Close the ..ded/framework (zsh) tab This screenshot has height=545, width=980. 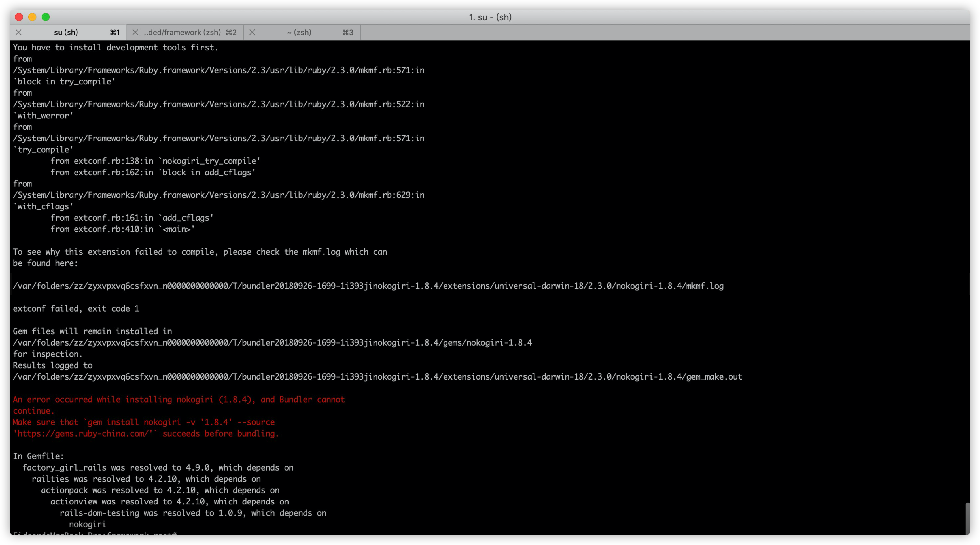135,32
